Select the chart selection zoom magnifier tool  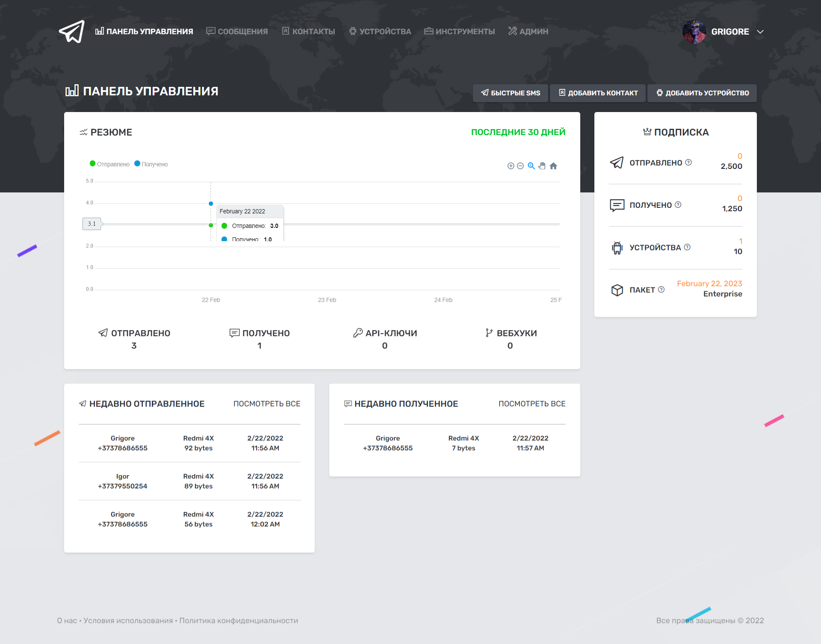531,166
